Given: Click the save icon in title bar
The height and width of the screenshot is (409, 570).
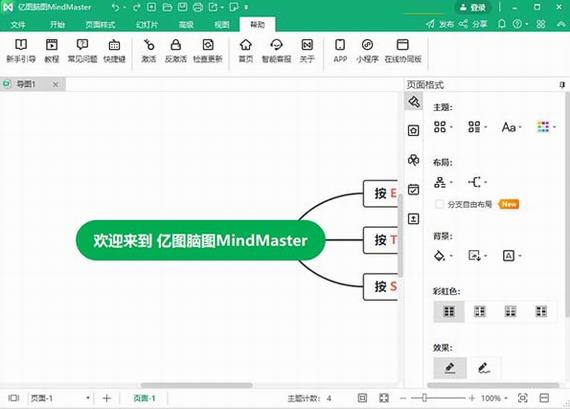Looking at the screenshot, I should tap(182, 7).
